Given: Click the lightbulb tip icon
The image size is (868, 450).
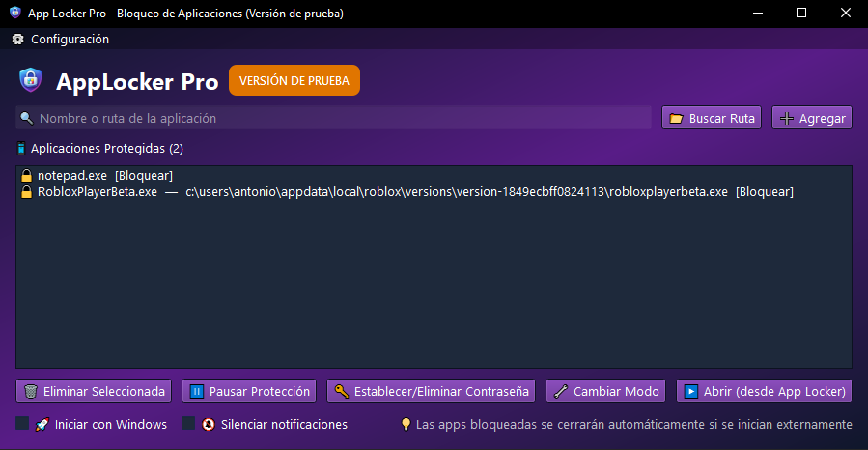Looking at the screenshot, I should [x=406, y=425].
